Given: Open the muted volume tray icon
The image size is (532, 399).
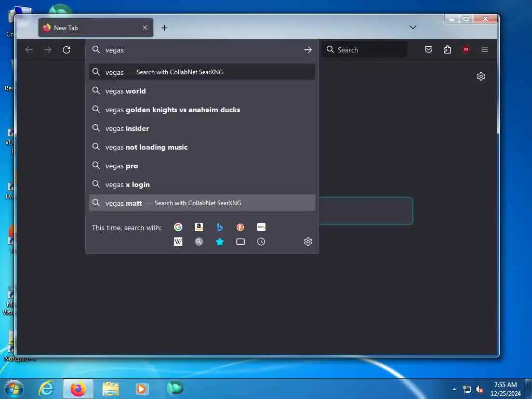Looking at the screenshot, I should (480, 390).
